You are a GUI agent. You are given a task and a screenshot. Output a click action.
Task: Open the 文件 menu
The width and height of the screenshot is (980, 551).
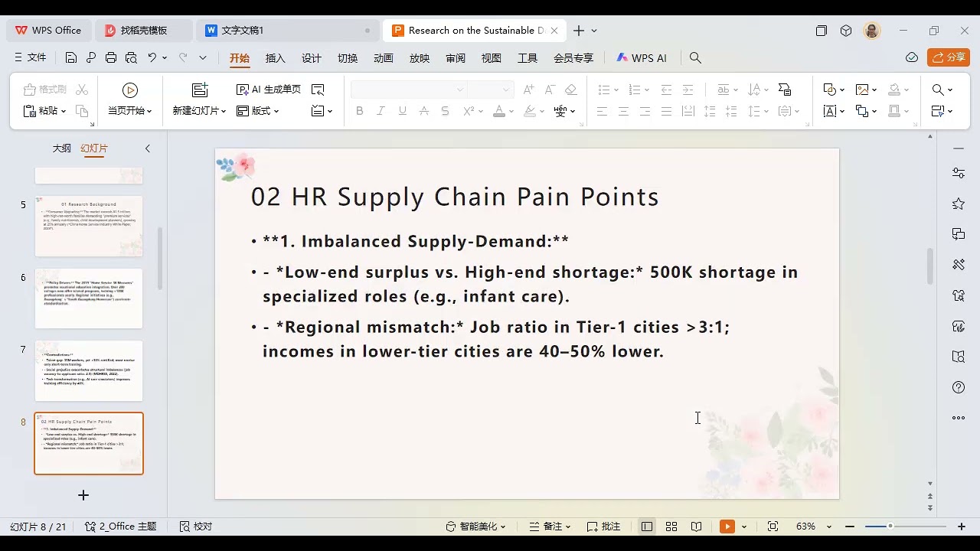(31, 57)
